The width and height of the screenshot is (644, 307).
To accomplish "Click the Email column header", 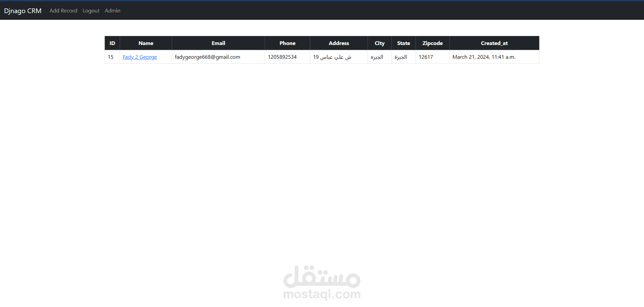I will (218, 43).
